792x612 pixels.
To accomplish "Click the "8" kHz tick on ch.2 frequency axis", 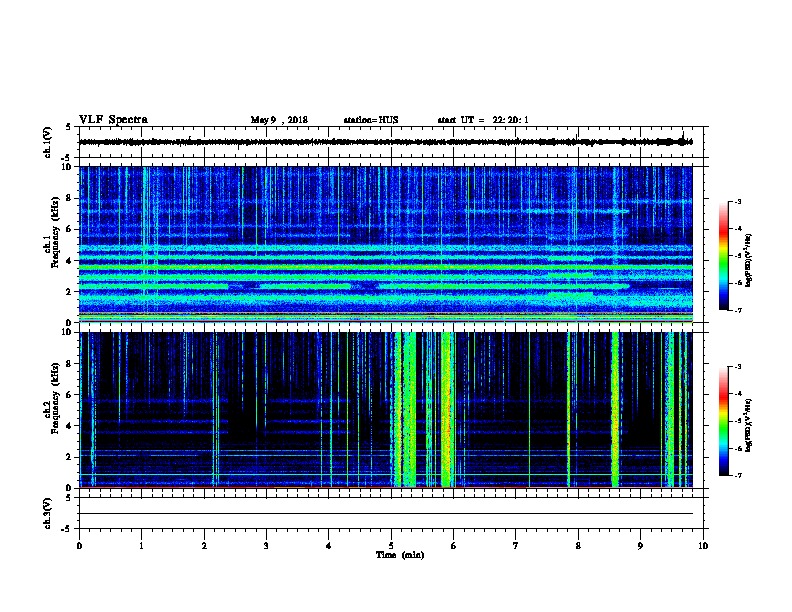I will click(70, 364).
